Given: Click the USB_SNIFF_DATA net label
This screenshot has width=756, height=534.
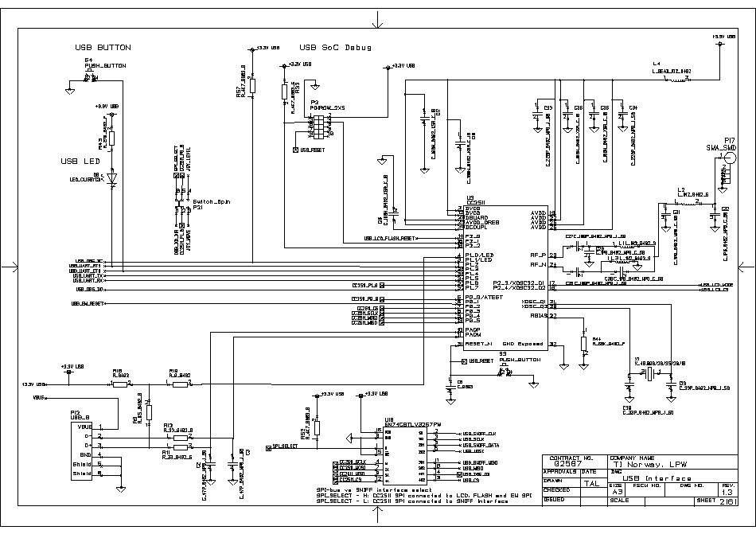Looking at the screenshot, I should (481, 446).
